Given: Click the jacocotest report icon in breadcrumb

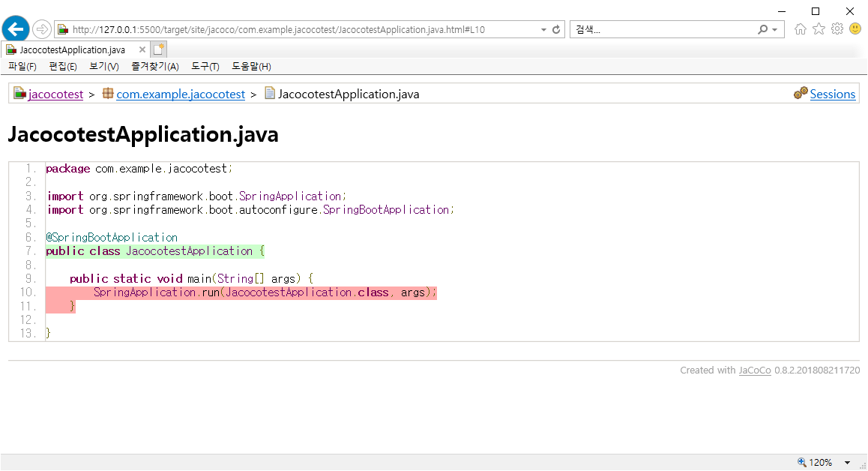Looking at the screenshot, I should pos(19,93).
